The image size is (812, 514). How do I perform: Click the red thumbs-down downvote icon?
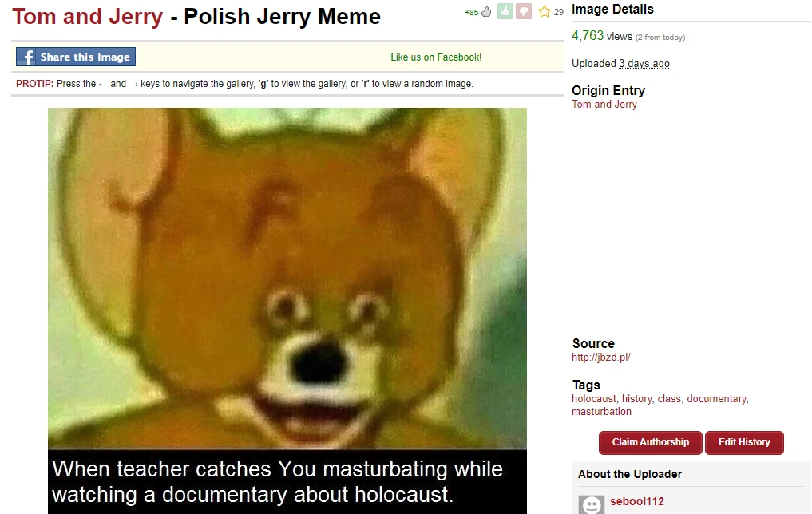pos(524,11)
